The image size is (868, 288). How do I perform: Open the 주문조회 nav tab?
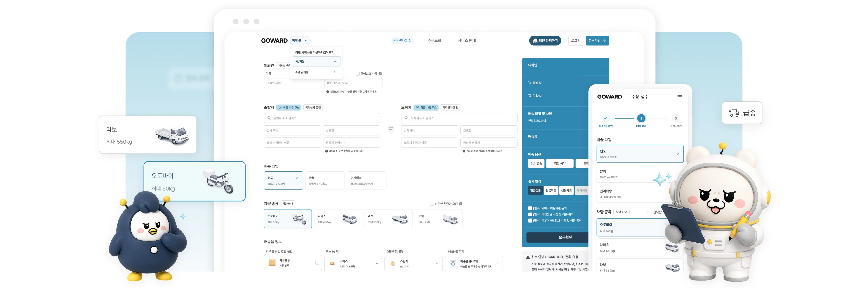point(434,41)
